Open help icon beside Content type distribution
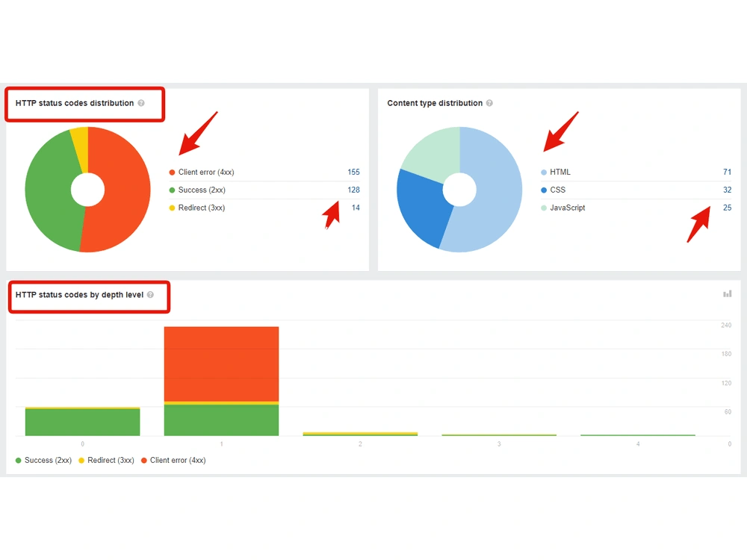This screenshot has height=560, width=747. (489, 103)
